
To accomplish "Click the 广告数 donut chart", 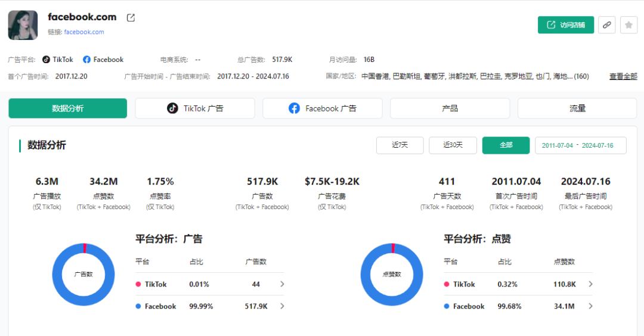I will pyautogui.click(x=83, y=275).
